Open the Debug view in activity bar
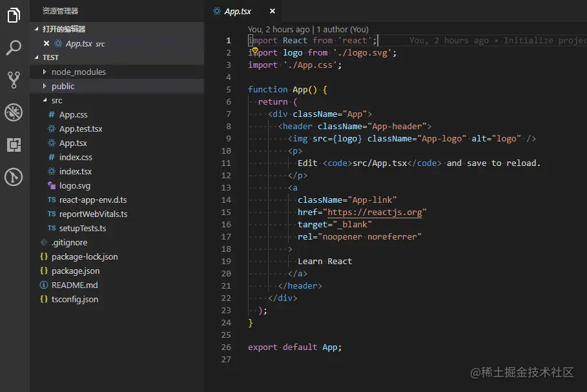 point(14,112)
